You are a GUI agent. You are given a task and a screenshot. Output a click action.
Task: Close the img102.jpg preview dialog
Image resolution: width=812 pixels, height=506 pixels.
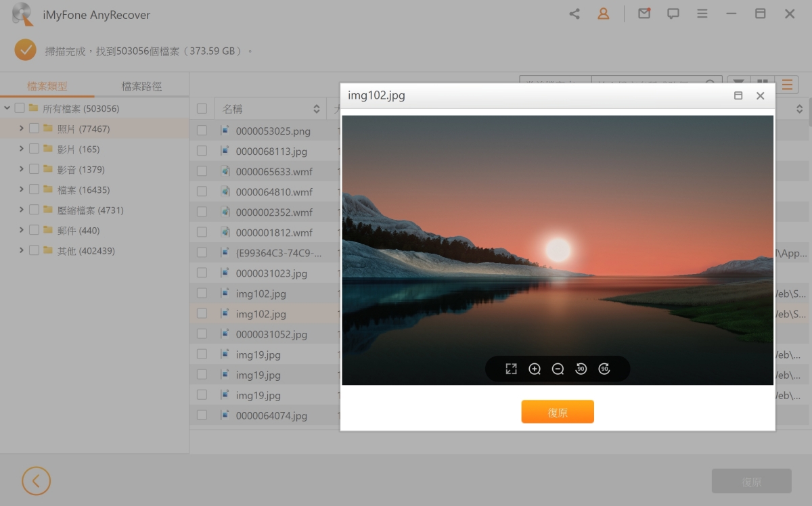(760, 96)
